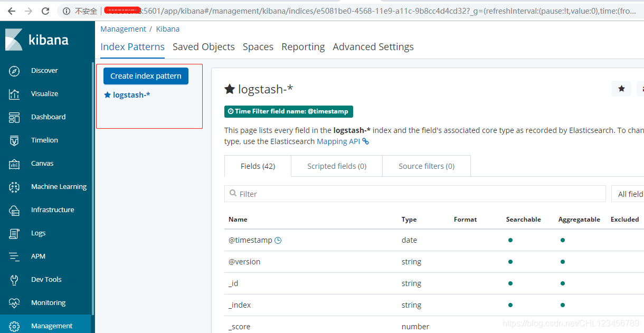Select the Scripted fields (0) tab
The image size is (644, 333).
[337, 166]
